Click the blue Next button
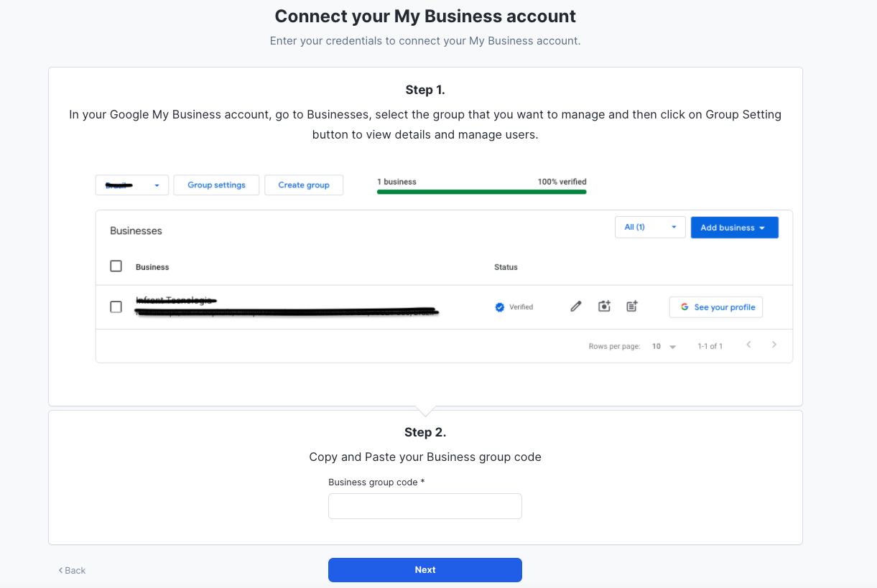 coord(425,570)
